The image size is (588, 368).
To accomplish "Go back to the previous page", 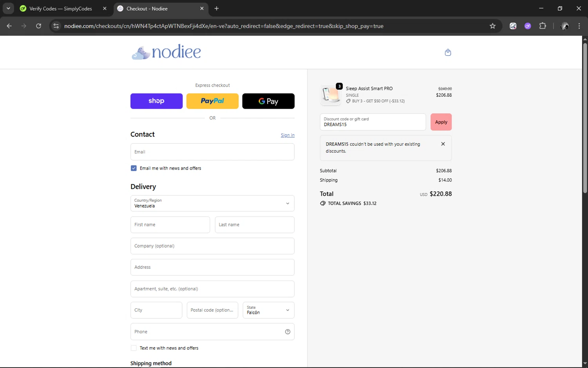I will [9, 26].
